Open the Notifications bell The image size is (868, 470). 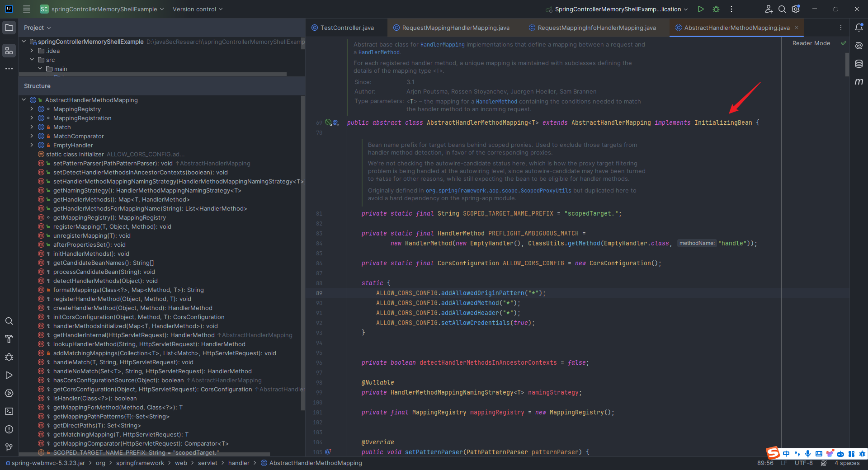[859, 28]
